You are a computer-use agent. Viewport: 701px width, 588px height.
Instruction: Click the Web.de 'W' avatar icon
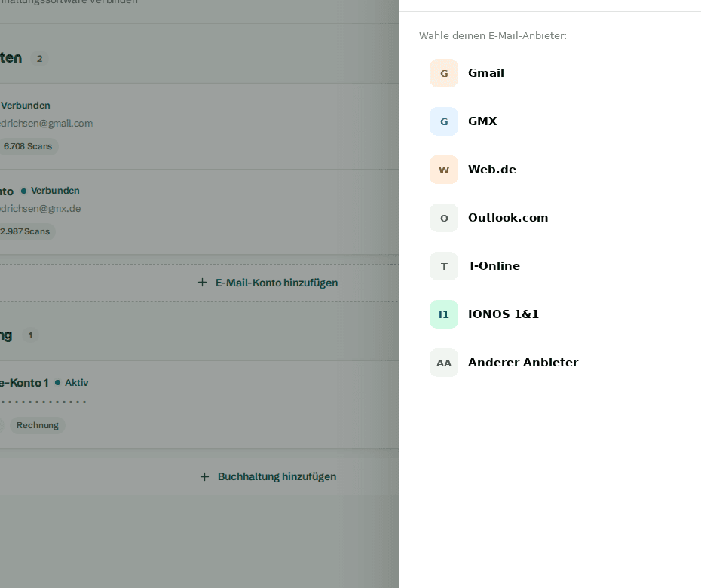pos(444,170)
